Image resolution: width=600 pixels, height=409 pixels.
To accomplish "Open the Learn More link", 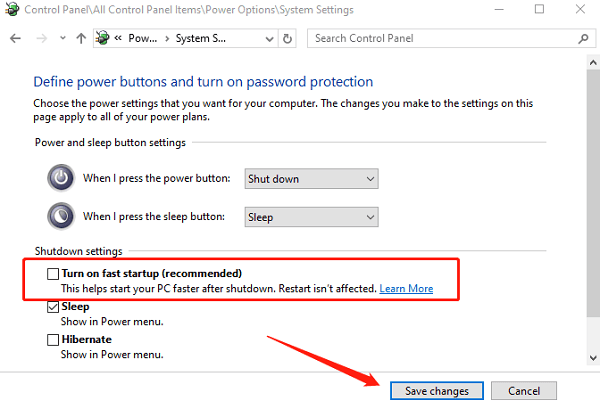I will 406,288.
